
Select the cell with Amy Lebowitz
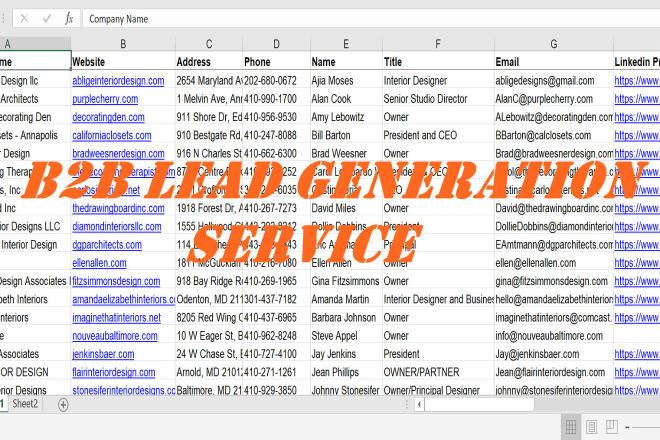(346, 117)
